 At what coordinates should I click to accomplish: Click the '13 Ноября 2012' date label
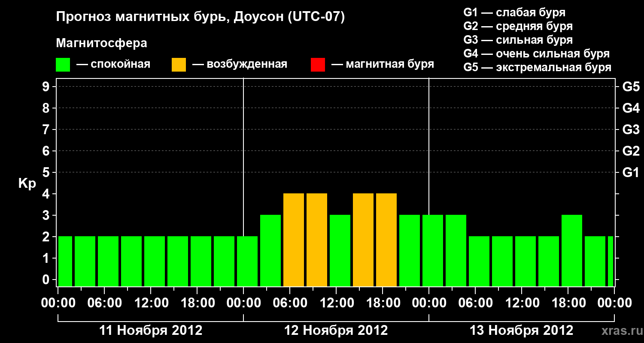(522, 331)
